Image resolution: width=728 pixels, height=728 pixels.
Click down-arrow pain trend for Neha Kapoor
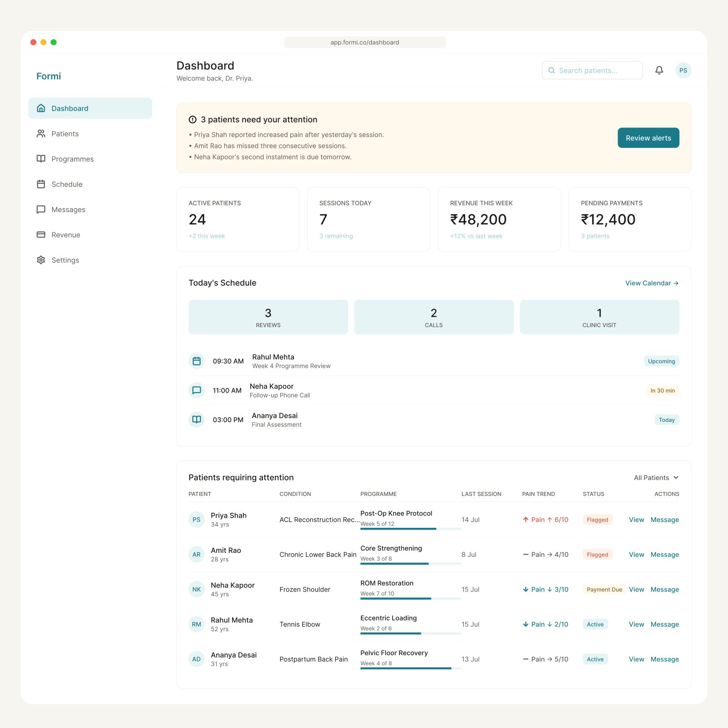(x=526, y=589)
